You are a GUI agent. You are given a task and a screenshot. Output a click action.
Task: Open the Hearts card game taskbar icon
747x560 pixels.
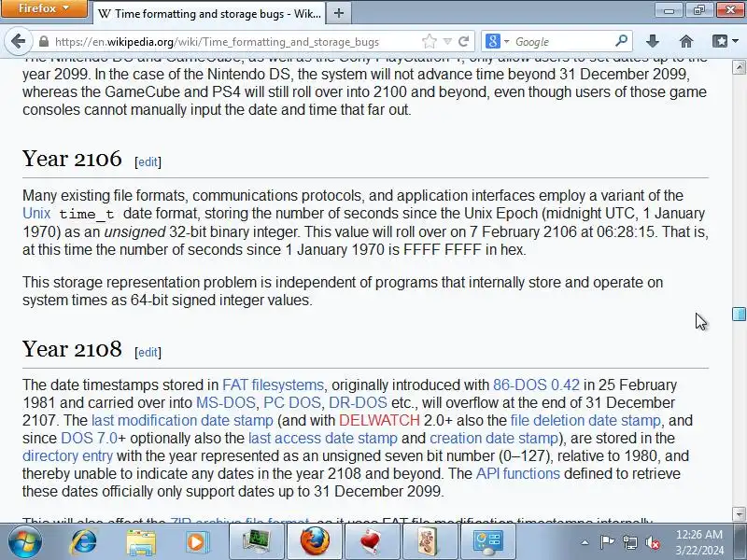pyautogui.click(x=372, y=542)
